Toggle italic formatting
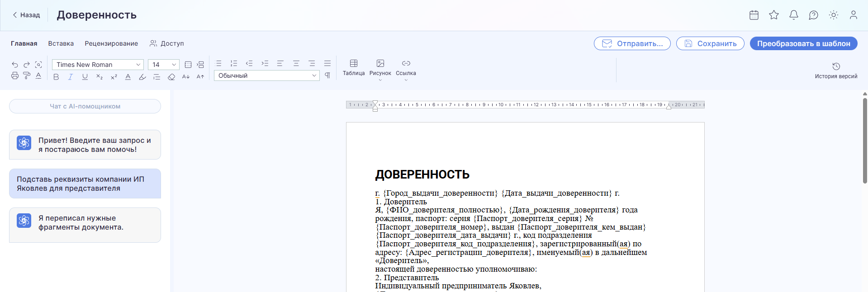Image resolution: width=868 pixels, height=292 pixels. 71,77
